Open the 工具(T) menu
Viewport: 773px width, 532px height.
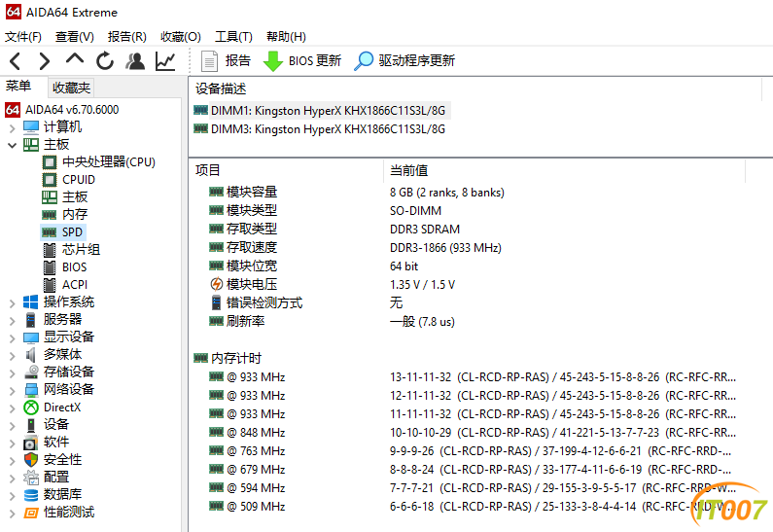[x=233, y=37]
